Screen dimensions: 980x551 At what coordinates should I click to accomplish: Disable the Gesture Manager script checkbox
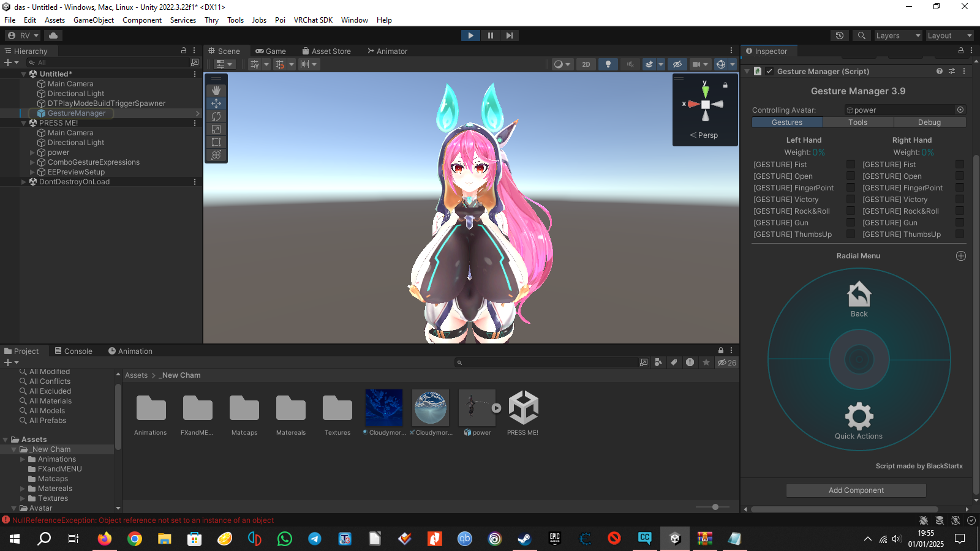(769, 72)
